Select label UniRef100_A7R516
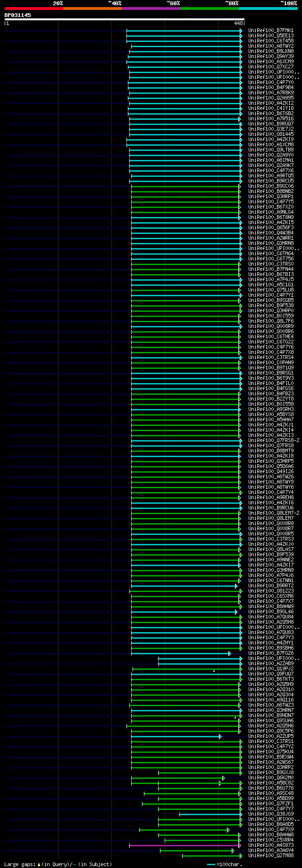302x868 pixels. coord(271,118)
